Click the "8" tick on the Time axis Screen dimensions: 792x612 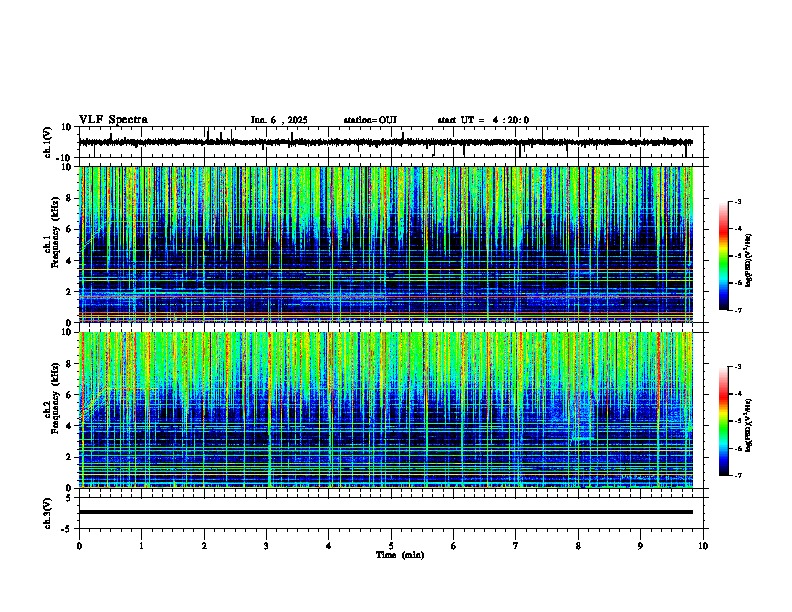[x=578, y=546]
